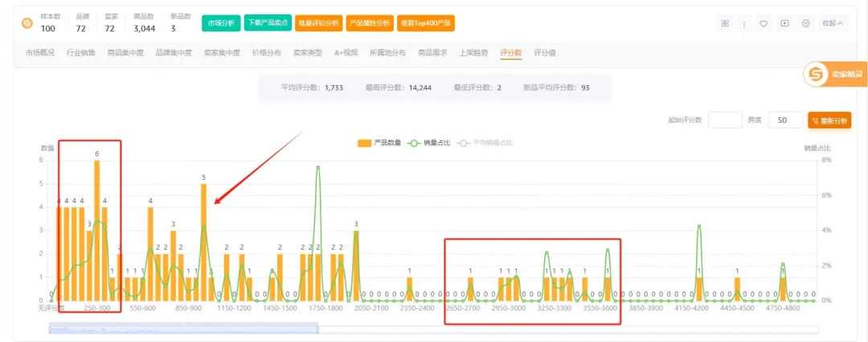Screen dimensions: 868x342
Task: Toggle the 产品数量 legend series
Action: tap(379, 143)
